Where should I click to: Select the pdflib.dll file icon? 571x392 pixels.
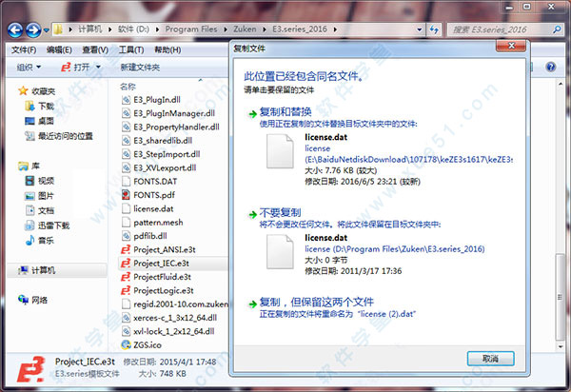point(126,236)
